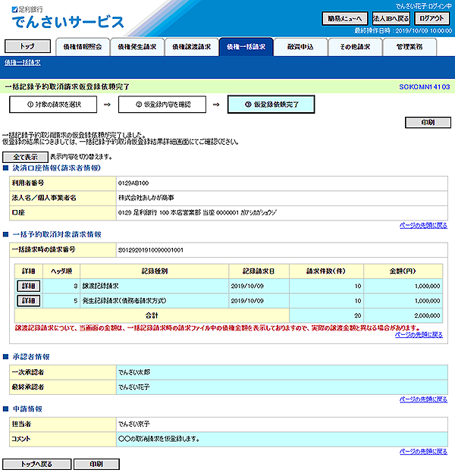
Task: Select step ② 仮登録内容を確認
Action: (162, 105)
